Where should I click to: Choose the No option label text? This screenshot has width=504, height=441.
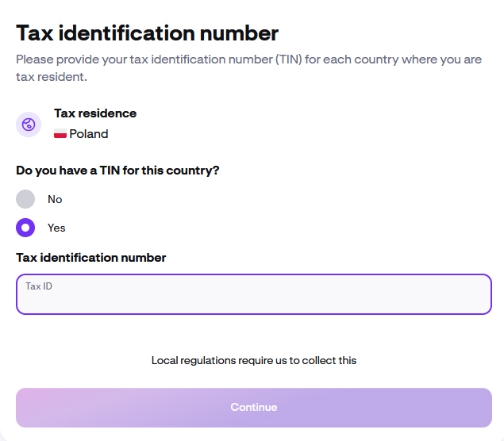click(55, 199)
